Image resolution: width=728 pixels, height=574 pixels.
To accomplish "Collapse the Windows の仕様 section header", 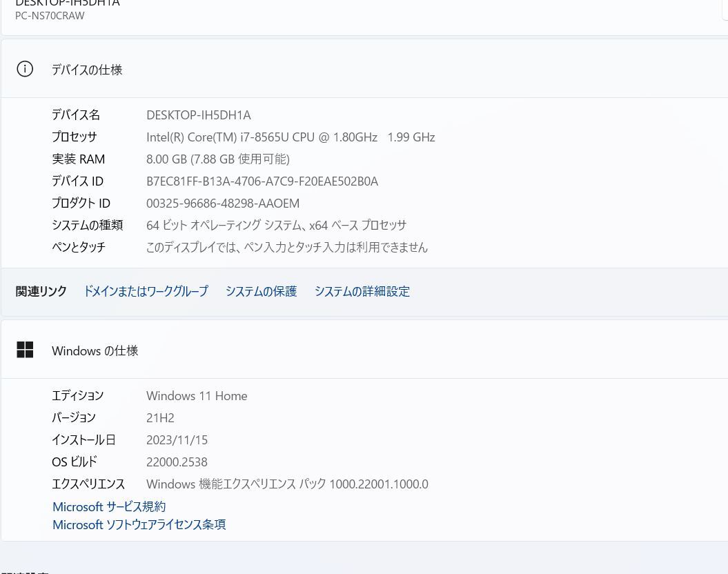I will 364,350.
